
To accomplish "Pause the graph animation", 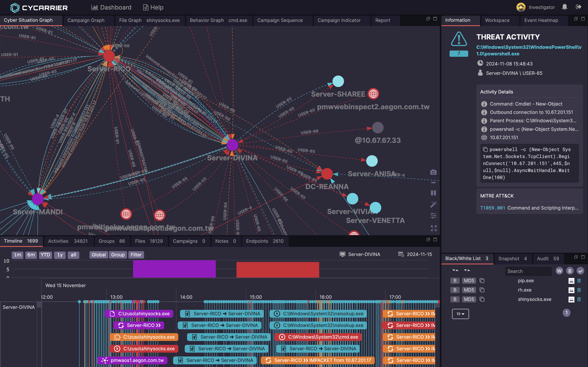I will (433, 193).
